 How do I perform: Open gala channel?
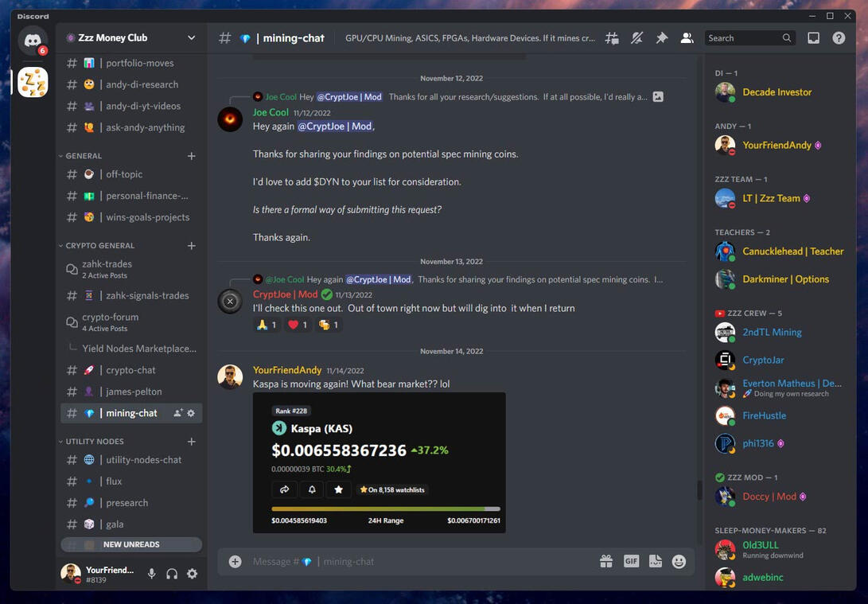tap(131, 524)
